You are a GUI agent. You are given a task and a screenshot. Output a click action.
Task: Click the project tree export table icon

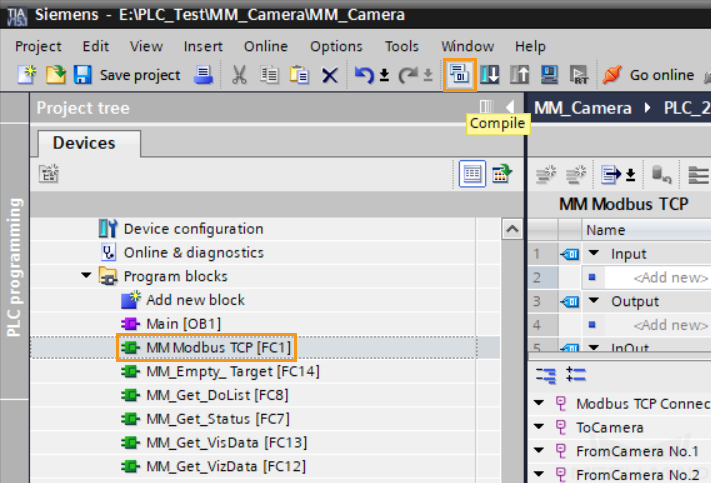point(502,174)
